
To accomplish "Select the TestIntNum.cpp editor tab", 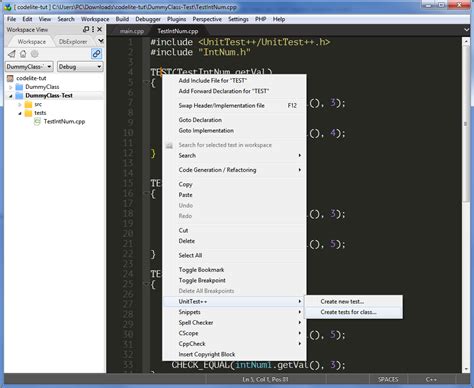I will 178,31.
